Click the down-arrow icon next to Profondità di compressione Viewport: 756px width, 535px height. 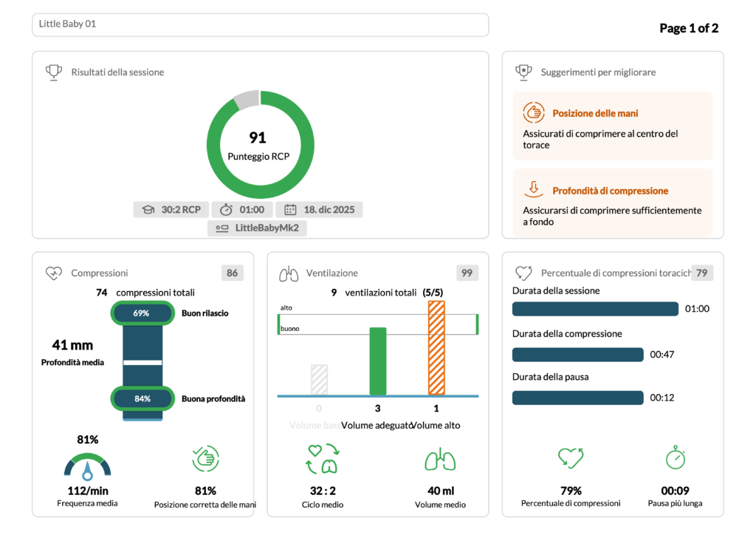click(x=534, y=189)
